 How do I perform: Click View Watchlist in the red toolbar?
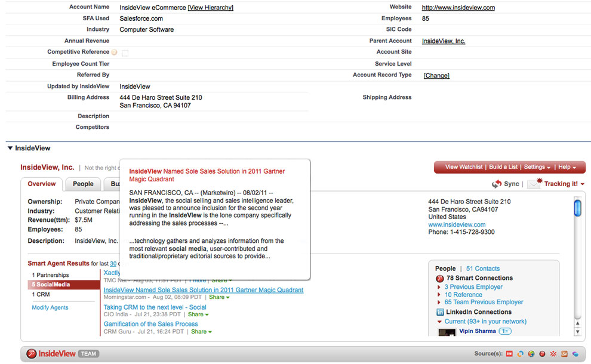click(464, 167)
